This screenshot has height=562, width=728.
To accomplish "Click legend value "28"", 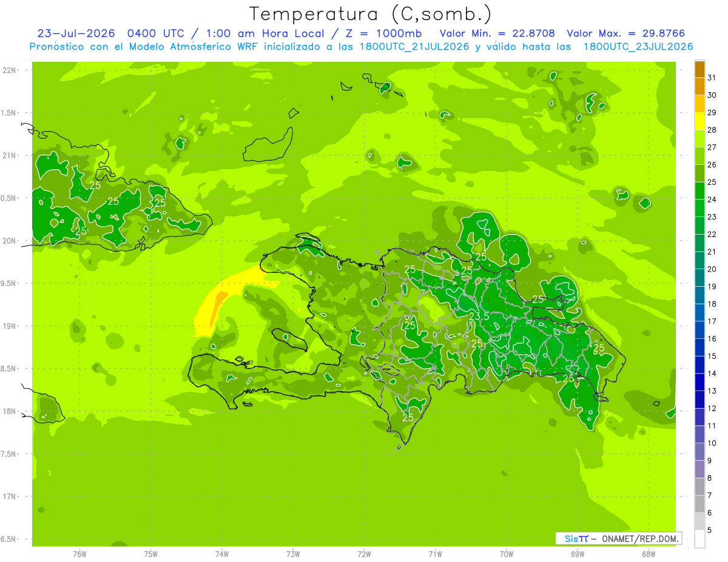I will tap(712, 130).
